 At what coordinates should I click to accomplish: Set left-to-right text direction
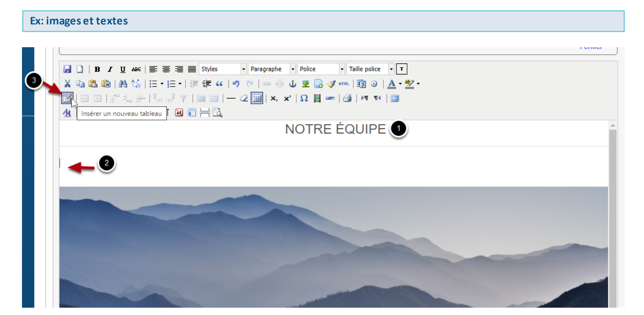click(364, 98)
